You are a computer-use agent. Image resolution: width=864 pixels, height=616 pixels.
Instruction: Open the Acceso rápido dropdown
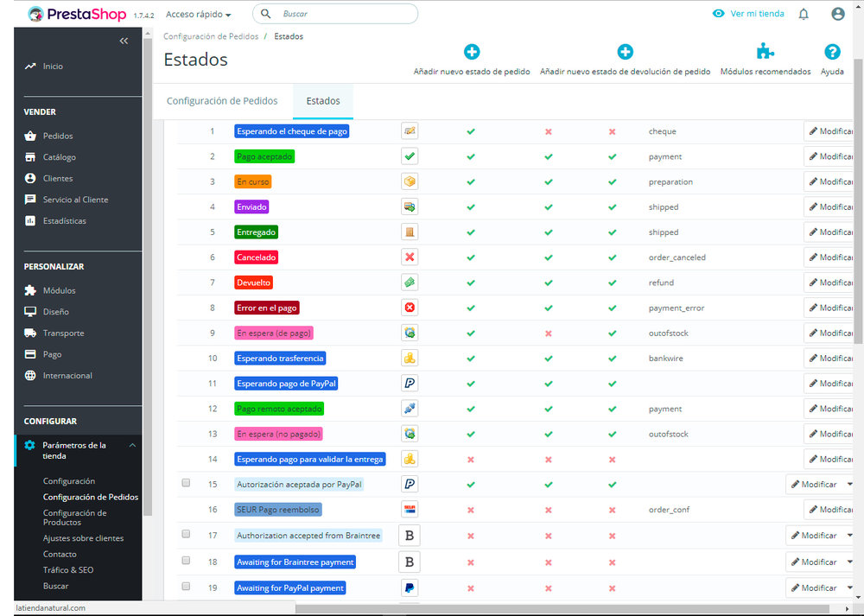pyautogui.click(x=199, y=15)
